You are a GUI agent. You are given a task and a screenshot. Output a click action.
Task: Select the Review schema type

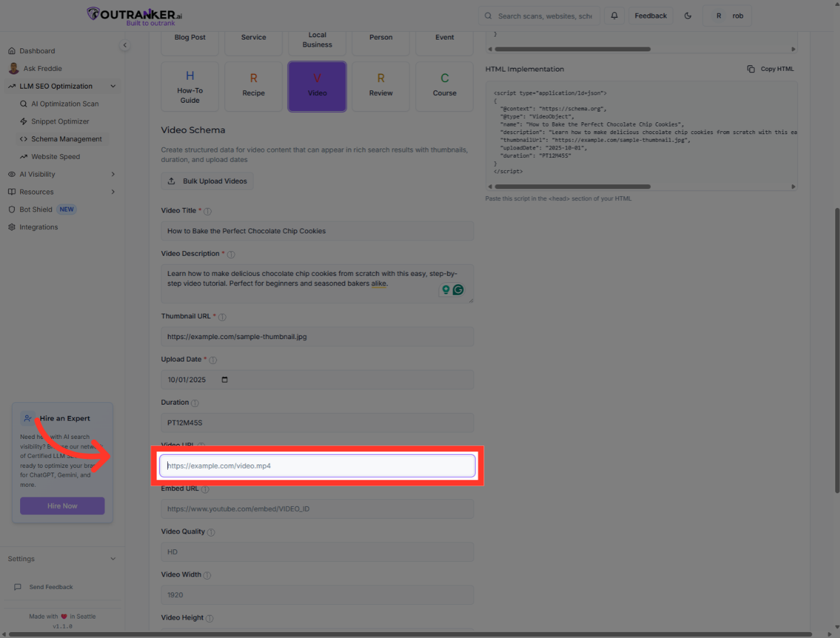pos(381,87)
